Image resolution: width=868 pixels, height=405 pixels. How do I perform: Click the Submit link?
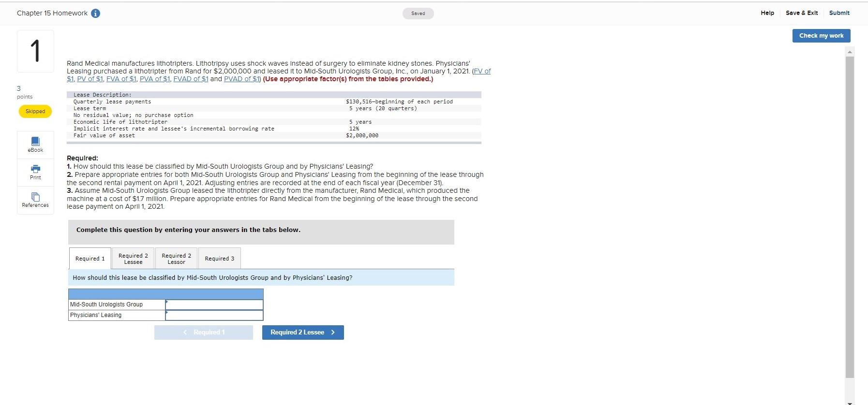pos(839,13)
